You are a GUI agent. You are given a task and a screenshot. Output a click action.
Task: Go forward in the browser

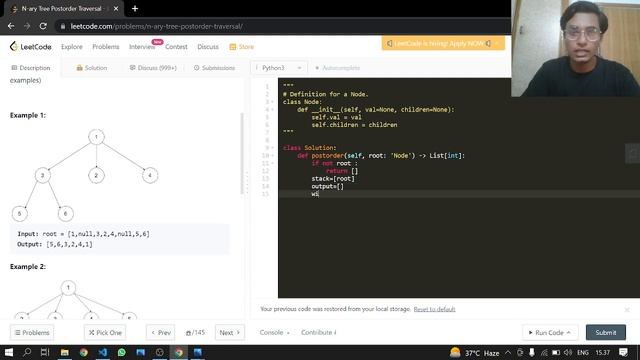[x=27, y=26]
